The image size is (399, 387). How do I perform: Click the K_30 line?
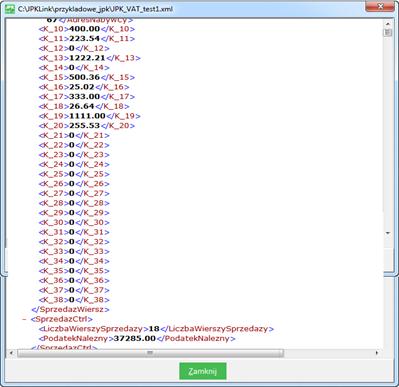(x=74, y=222)
